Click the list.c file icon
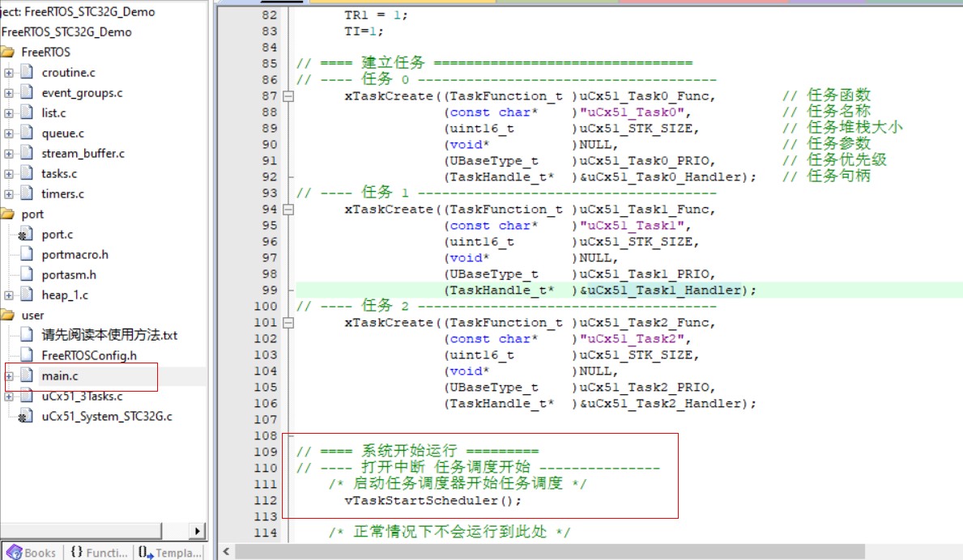 point(27,112)
